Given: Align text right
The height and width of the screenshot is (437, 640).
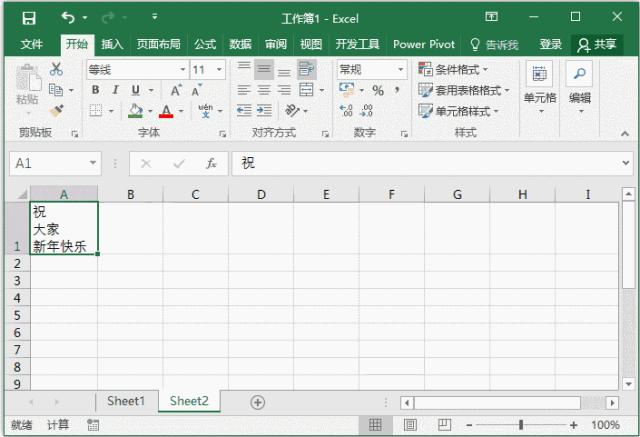Looking at the screenshot, I should tap(284, 90).
